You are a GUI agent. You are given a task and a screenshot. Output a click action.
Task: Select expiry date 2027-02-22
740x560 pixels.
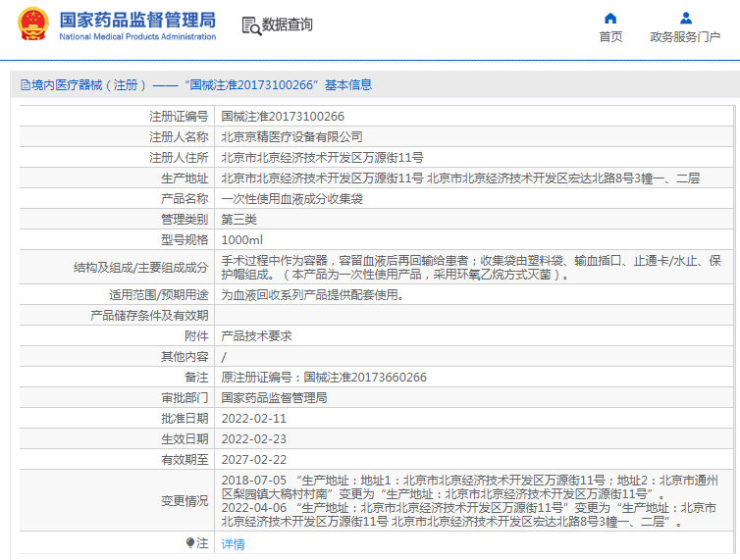(254, 460)
